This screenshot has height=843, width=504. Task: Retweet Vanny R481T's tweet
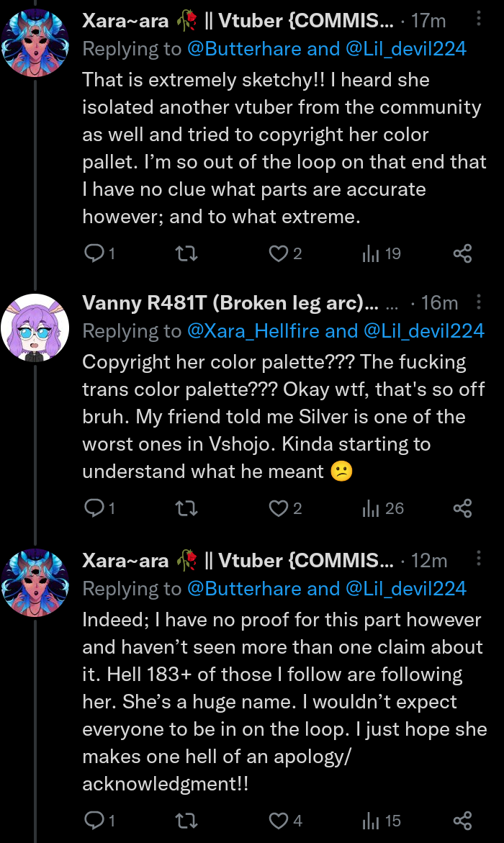[186, 508]
